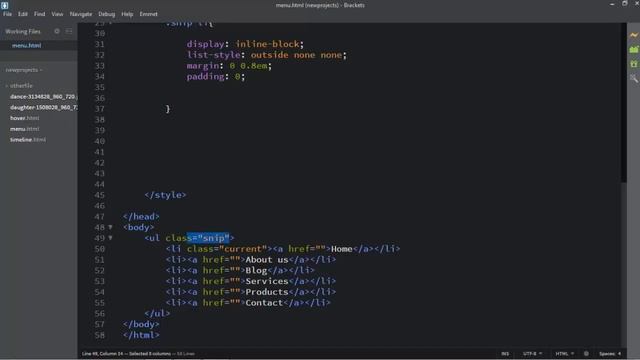
Task: Collapse the ul block fold on line 49
Action: coord(110,238)
